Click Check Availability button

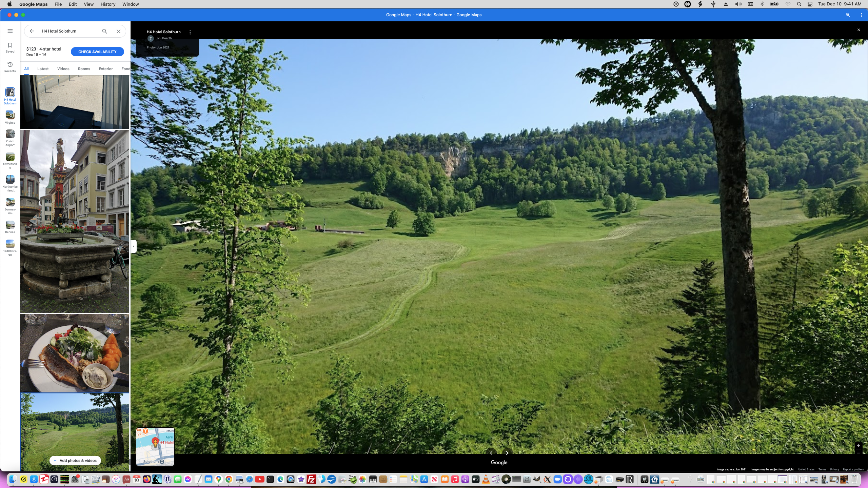(x=97, y=52)
